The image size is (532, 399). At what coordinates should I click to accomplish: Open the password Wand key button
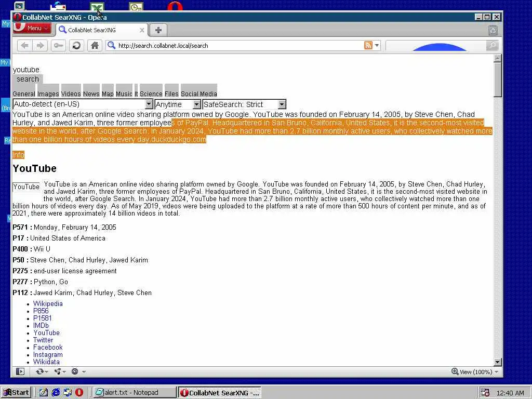point(58,46)
